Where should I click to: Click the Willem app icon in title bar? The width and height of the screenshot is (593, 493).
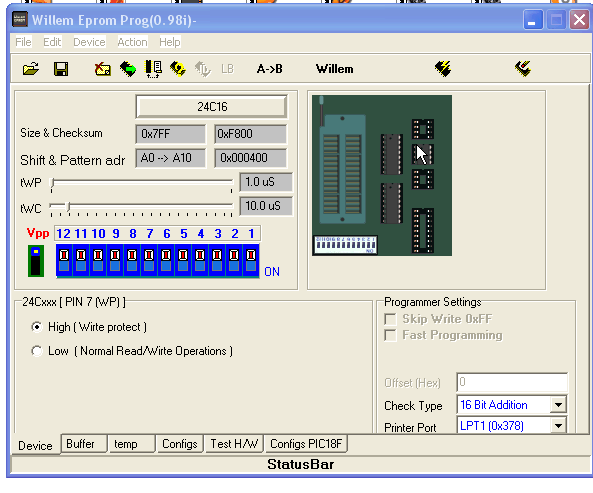pyautogui.click(x=20, y=19)
